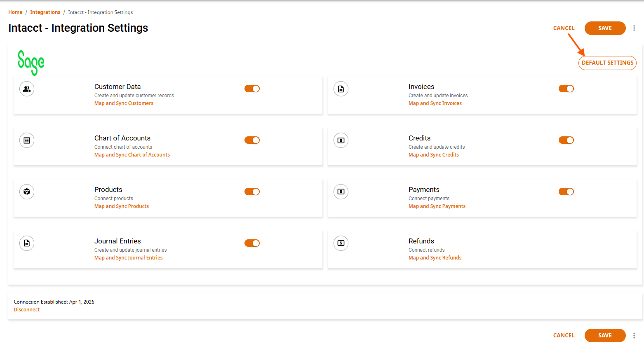Click the Invoices heading
644x346 pixels.
coord(421,86)
